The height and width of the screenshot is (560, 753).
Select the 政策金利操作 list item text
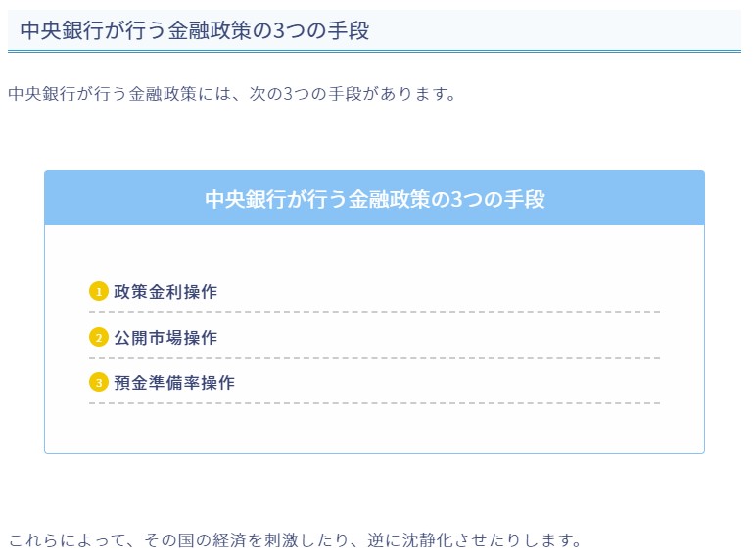tap(165, 291)
